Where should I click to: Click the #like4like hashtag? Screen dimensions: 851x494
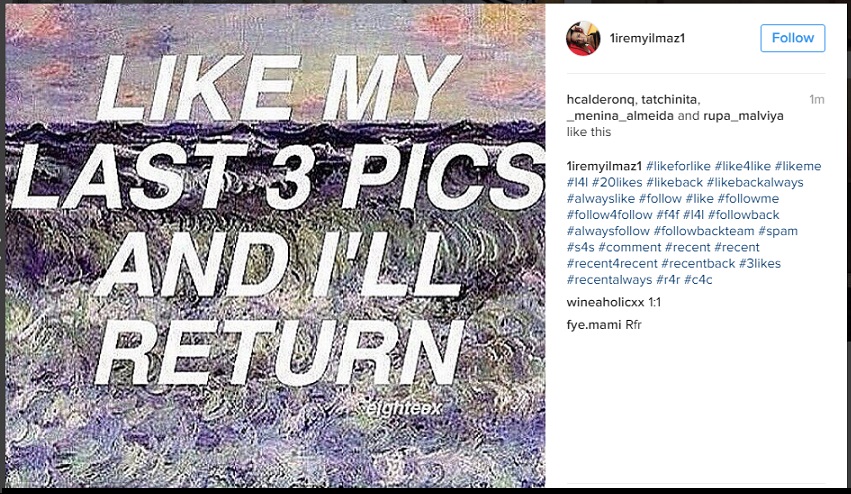pyautogui.click(x=742, y=166)
